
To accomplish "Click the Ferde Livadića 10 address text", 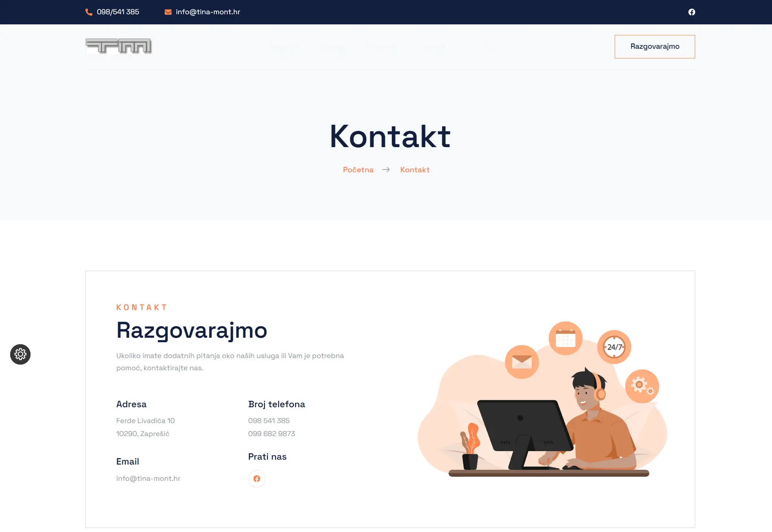I will (x=146, y=421).
